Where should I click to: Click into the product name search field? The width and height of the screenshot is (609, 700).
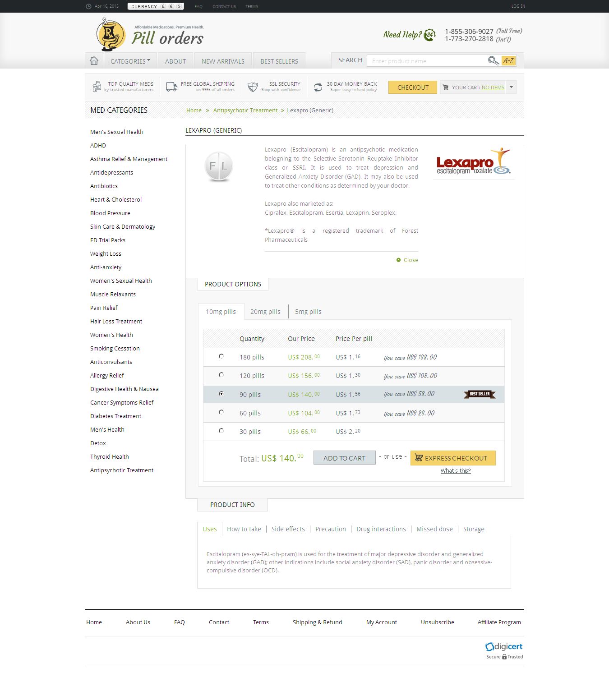(428, 61)
